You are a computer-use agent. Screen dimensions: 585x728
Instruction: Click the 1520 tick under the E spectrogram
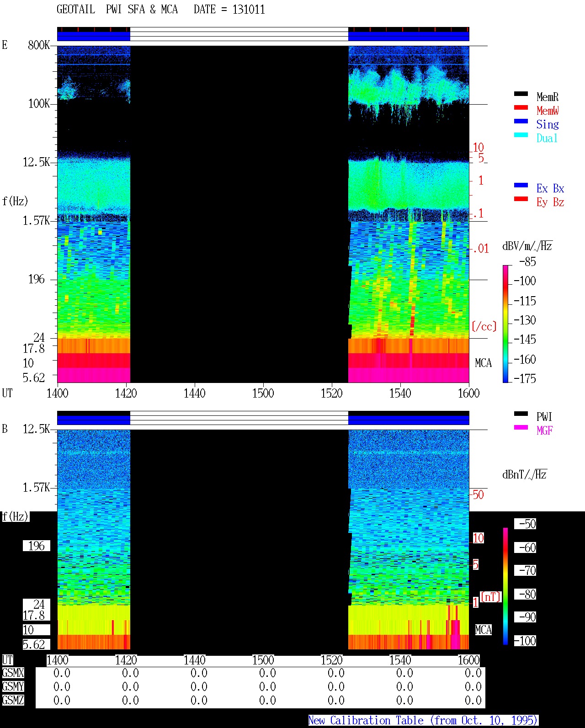pos(332,393)
